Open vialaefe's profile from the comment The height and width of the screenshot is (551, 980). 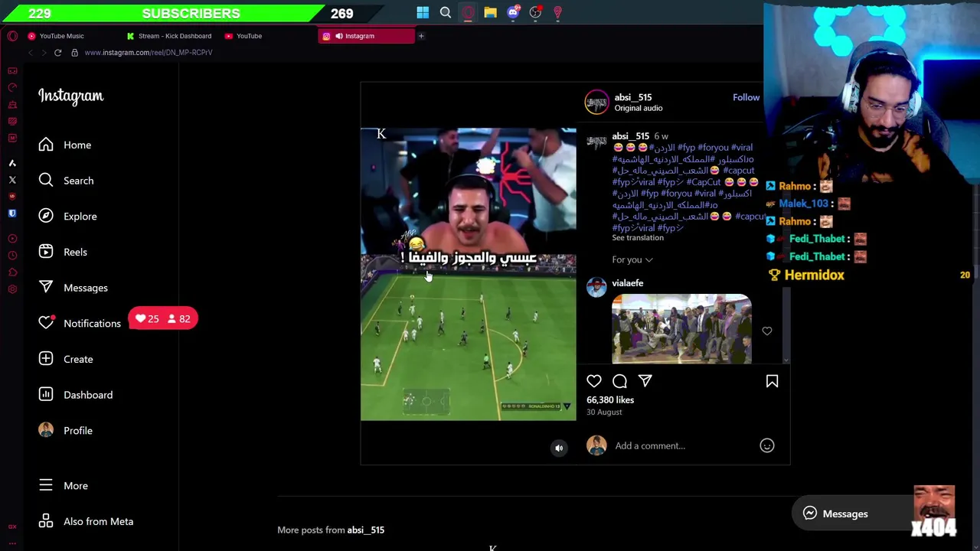(627, 283)
